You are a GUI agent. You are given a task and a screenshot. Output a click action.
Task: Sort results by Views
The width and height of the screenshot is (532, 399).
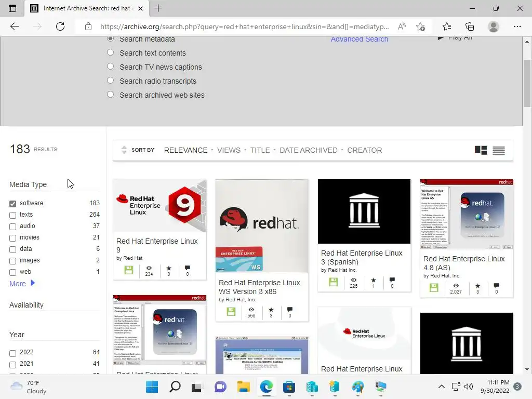pos(229,150)
